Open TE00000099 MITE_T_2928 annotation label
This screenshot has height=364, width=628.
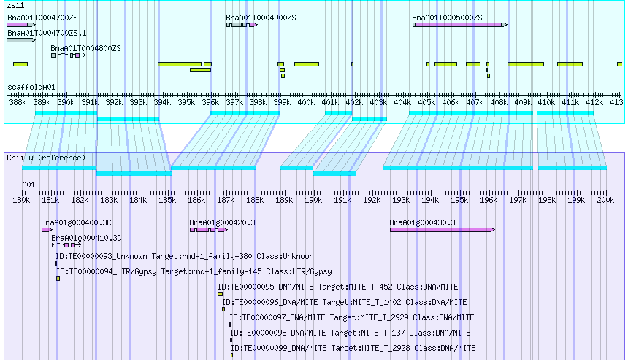pyautogui.click(x=353, y=348)
